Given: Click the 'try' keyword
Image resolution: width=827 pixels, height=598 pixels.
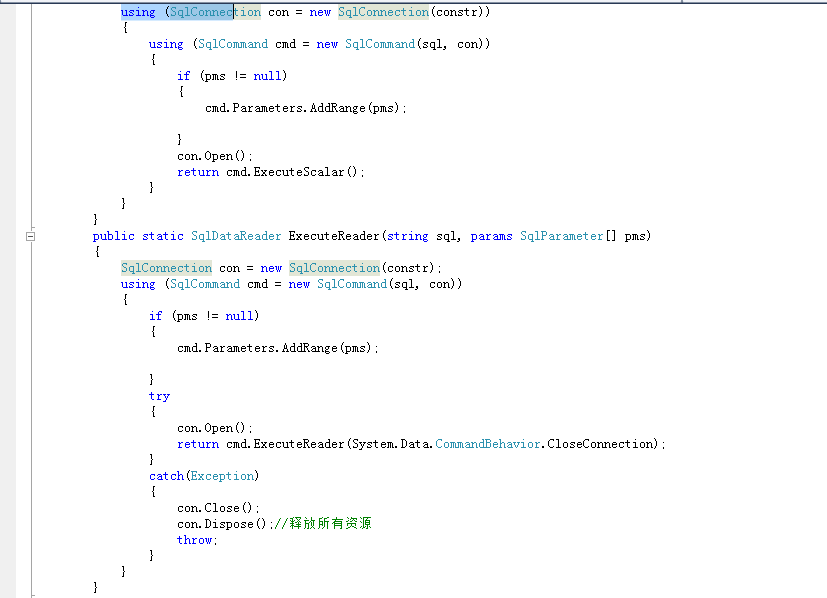Looking at the screenshot, I should (159, 396).
